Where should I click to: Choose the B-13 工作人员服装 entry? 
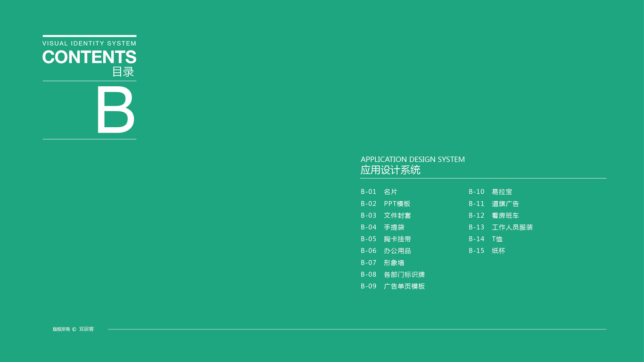[x=501, y=227]
